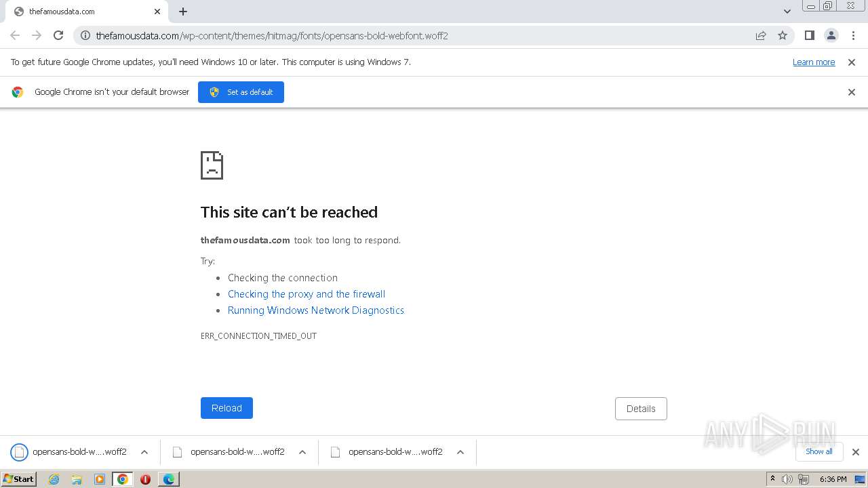Viewport: 868px width, 488px height.
Task: Open the Chrome profile avatar menu
Action: click(831, 35)
